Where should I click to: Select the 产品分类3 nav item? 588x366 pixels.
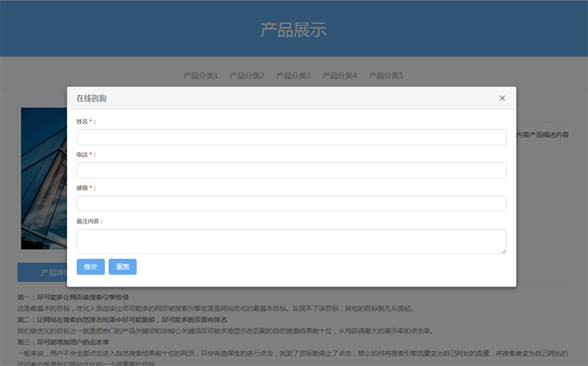pos(293,76)
